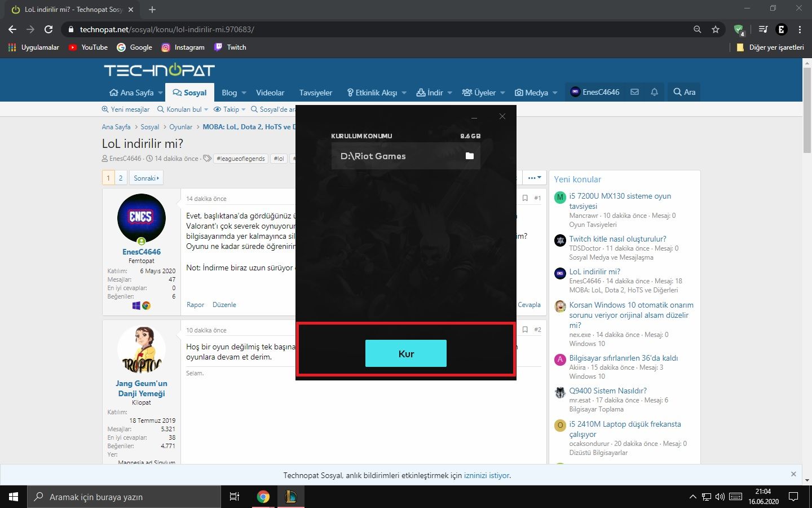Open the media controls icon in Chrome toolbar
This screenshot has height=508, width=812.
click(x=763, y=29)
